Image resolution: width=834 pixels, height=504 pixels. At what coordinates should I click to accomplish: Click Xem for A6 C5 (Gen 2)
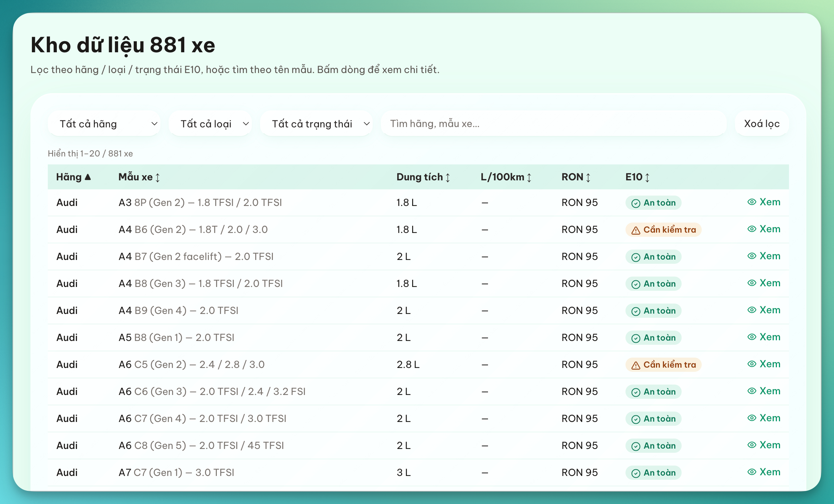pyautogui.click(x=764, y=364)
